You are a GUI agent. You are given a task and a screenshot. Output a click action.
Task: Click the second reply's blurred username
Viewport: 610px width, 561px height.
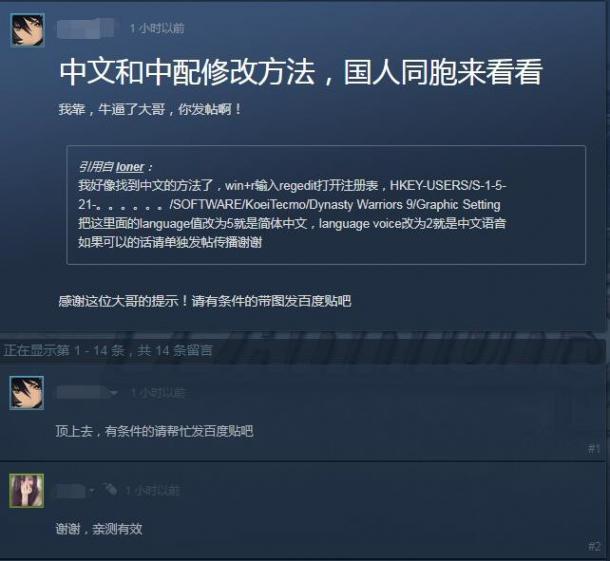click(x=71, y=491)
